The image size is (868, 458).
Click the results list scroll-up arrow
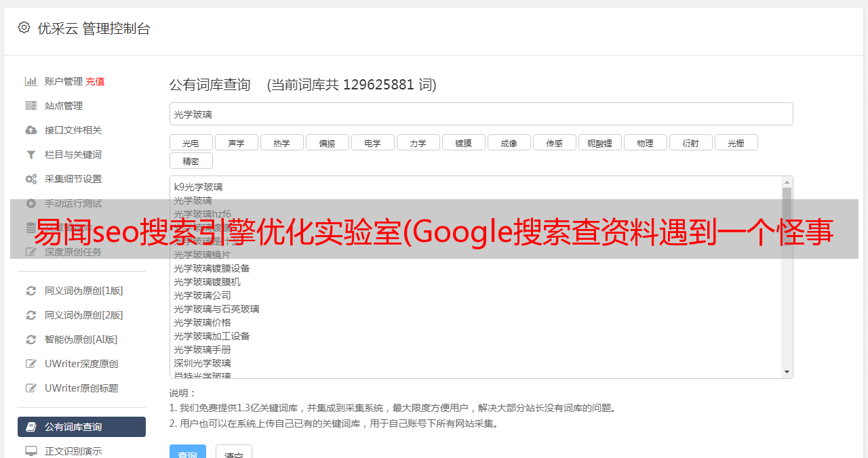point(787,182)
